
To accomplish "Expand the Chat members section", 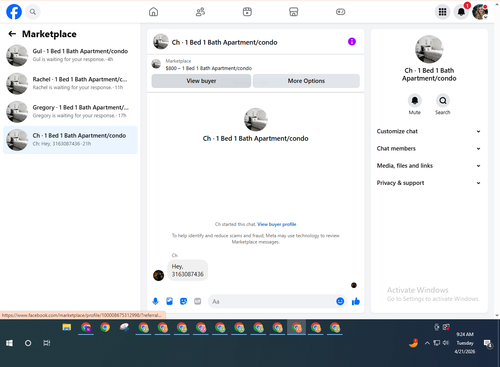I will 429,149.
